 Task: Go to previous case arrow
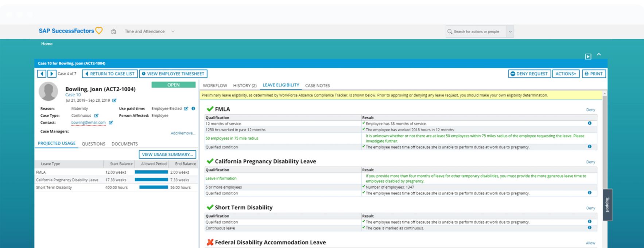(x=42, y=74)
